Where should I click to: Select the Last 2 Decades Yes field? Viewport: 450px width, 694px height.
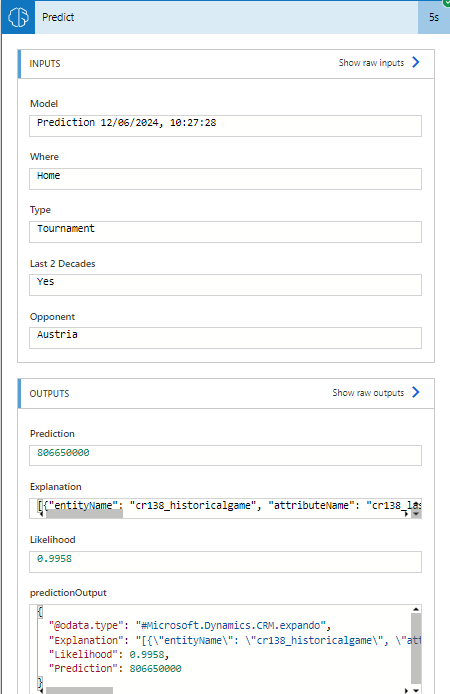(x=225, y=285)
